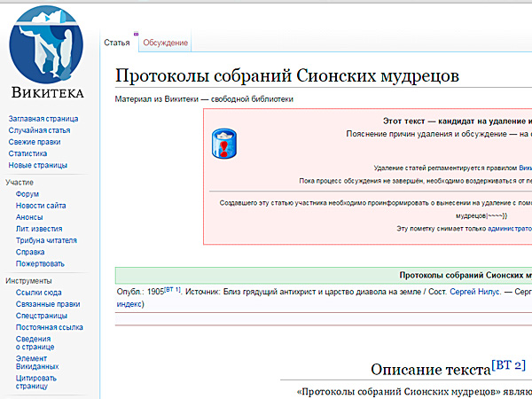The width and height of the screenshot is (532, 399).
Task: Select the Статья tab
Action: point(117,43)
